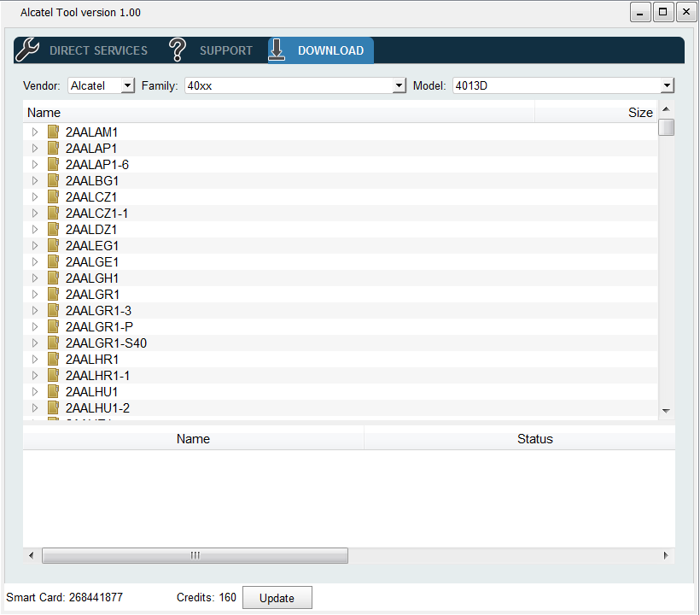The height and width of the screenshot is (615, 700).
Task: Expand the 2AALBG1 tree node
Action: 35,181
